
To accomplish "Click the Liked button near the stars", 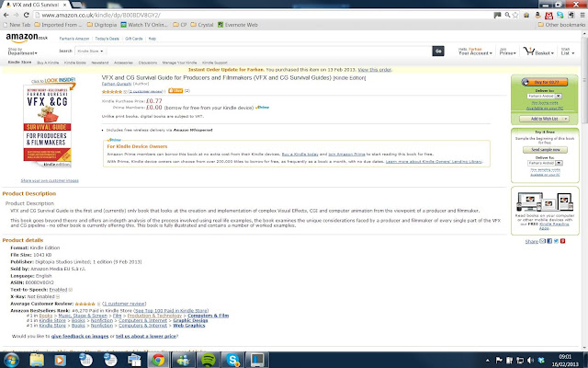I will (x=175, y=91).
